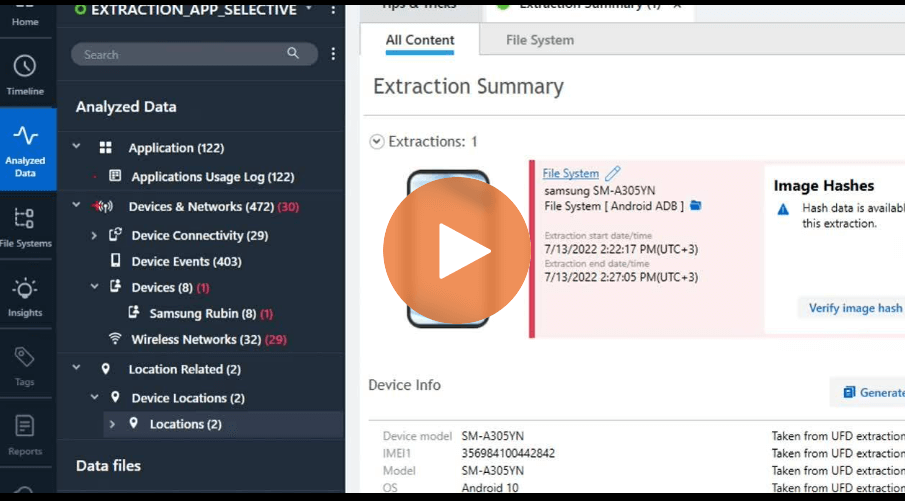Open the Timeline view in sidebar
The image size is (905, 501).
coord(25,75)
